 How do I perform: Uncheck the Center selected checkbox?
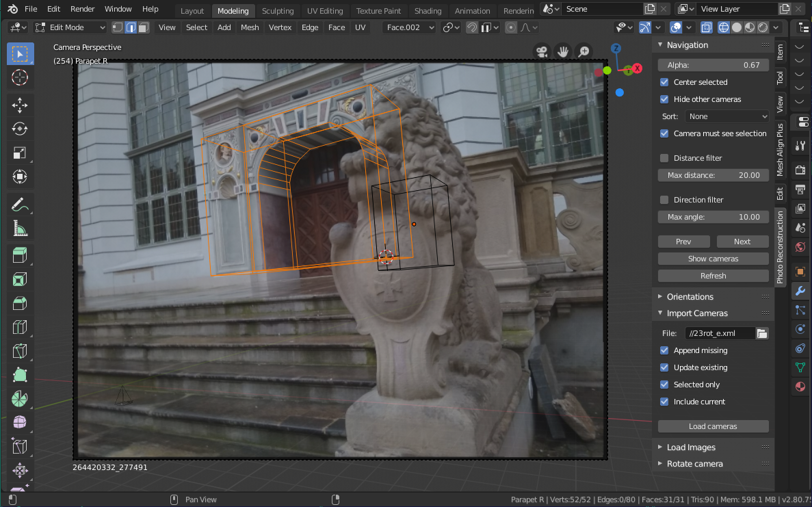[664, 82]
